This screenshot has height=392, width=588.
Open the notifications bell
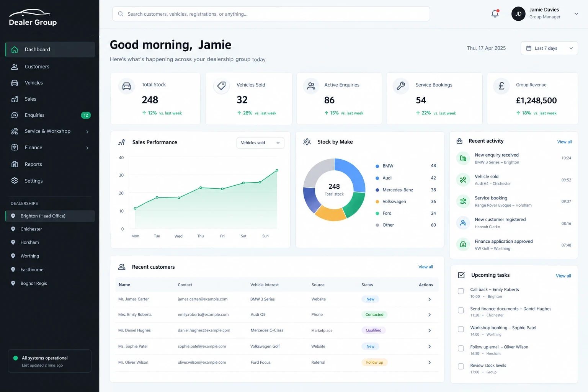pos(495,14)
